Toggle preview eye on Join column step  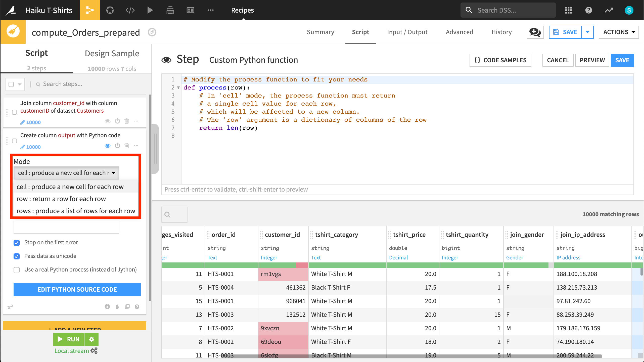pyautogui.click(x=108, y=121)
